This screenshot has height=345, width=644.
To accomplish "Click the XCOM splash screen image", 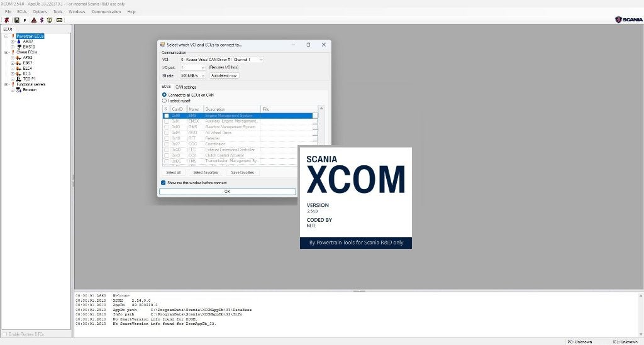I will (x=356, y=198).
